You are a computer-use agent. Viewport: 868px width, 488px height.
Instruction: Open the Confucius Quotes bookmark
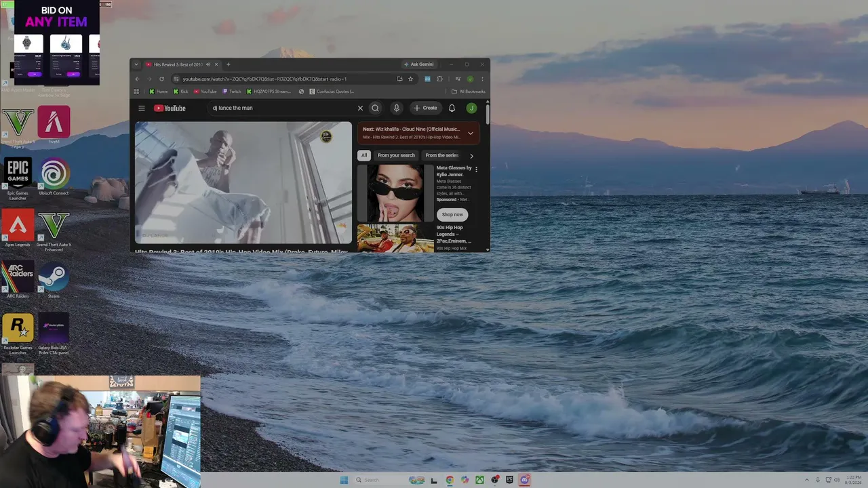point(332,91)
